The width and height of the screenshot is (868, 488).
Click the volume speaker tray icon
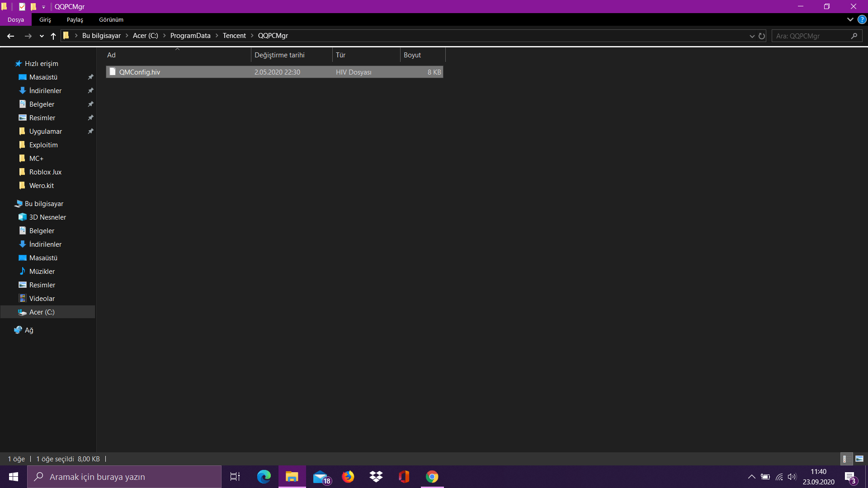point(792,477)
